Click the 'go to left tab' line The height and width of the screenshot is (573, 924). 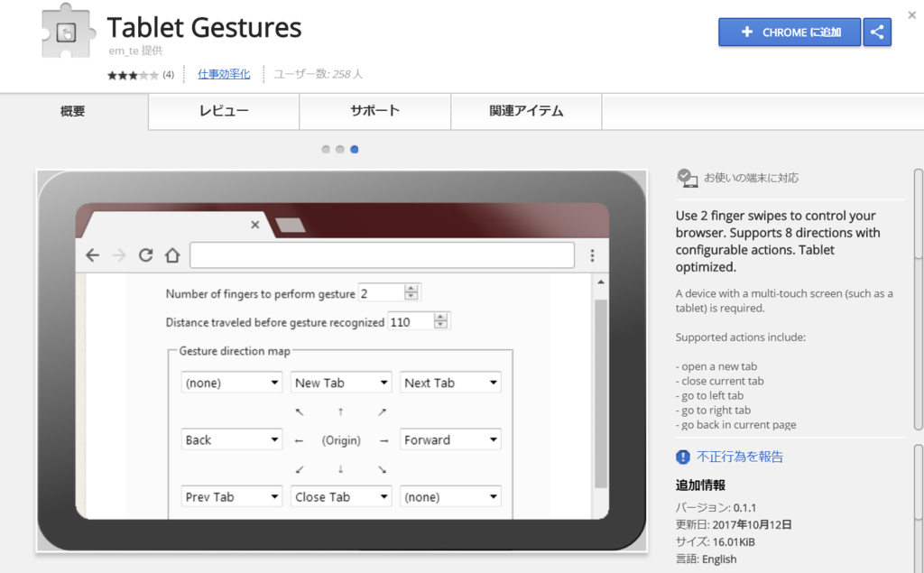pyautogui.click(x=709, y=395)
